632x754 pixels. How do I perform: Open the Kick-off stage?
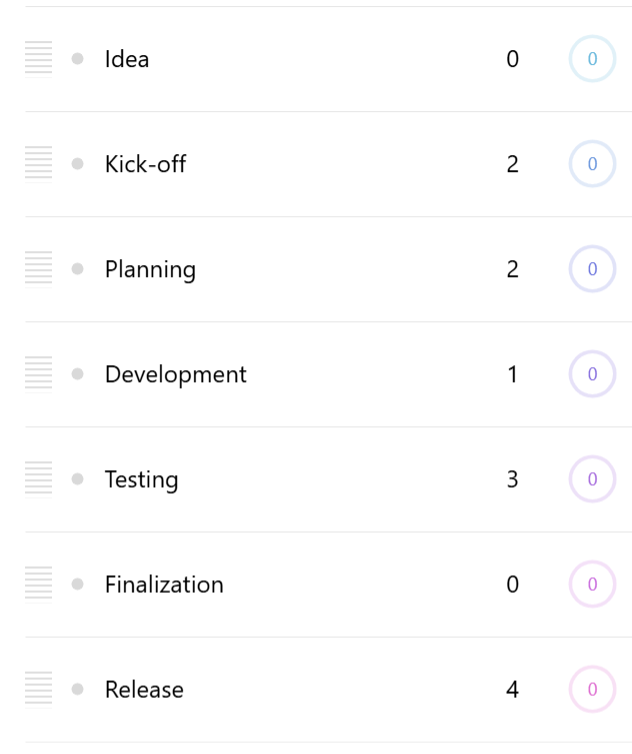tap(145, 164)
